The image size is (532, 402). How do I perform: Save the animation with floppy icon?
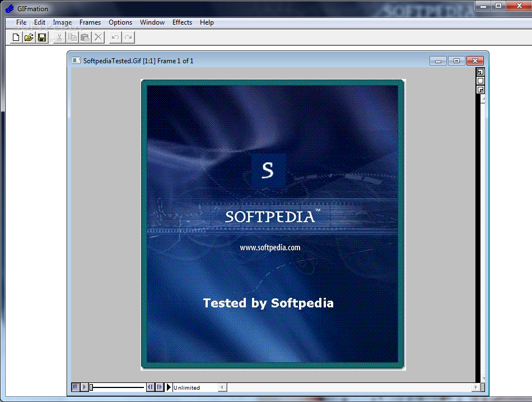click(42, 38)
